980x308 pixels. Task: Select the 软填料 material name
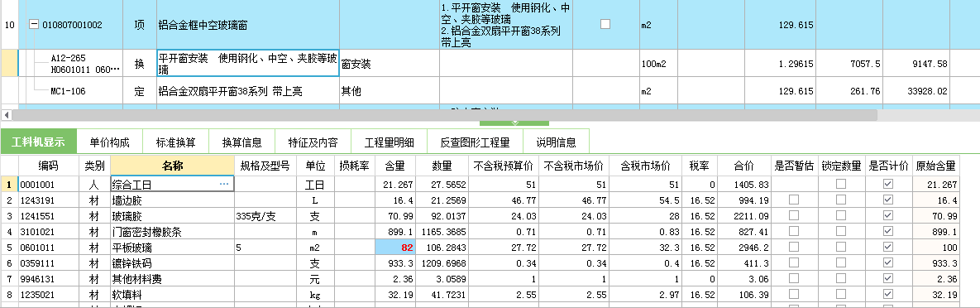[x=127, y=294]
